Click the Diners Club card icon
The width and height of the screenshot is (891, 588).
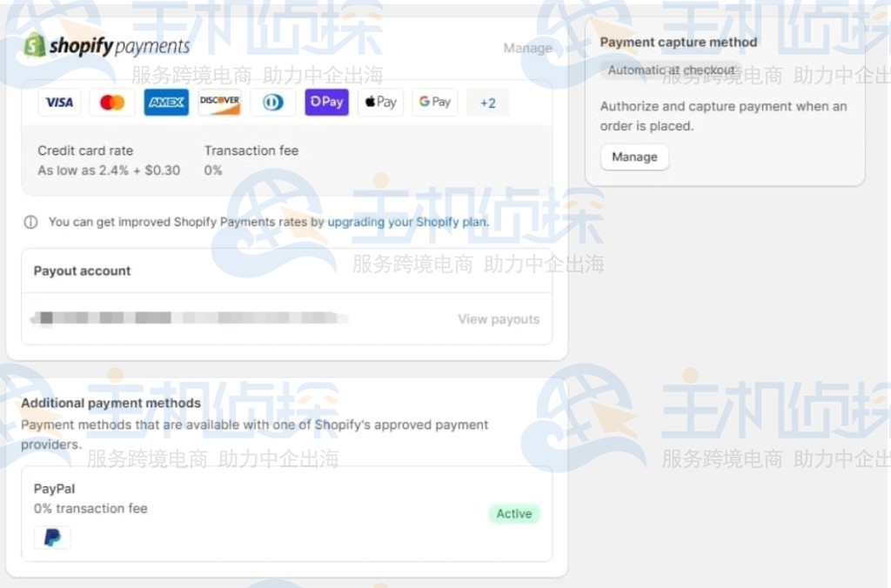pos(272,102)
